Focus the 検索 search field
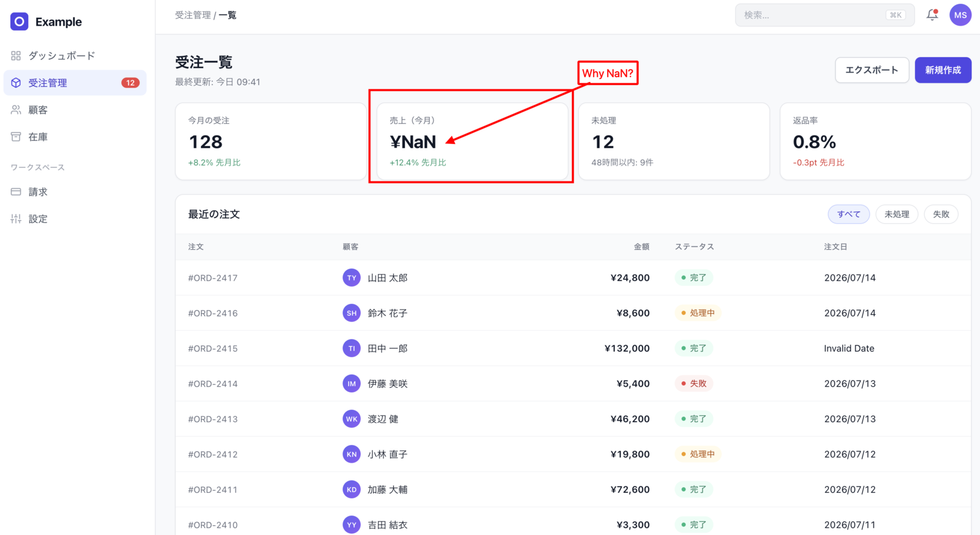 [x=824, y=15]
